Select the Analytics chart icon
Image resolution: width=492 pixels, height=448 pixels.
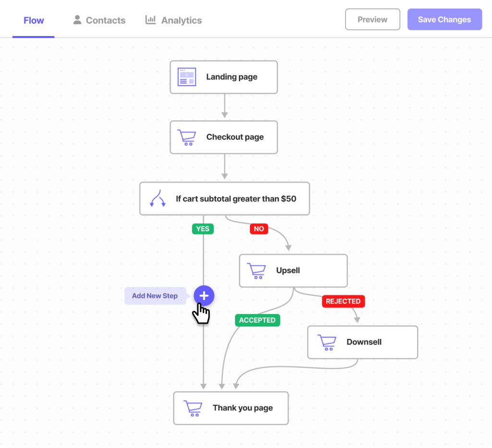(151, 20)
